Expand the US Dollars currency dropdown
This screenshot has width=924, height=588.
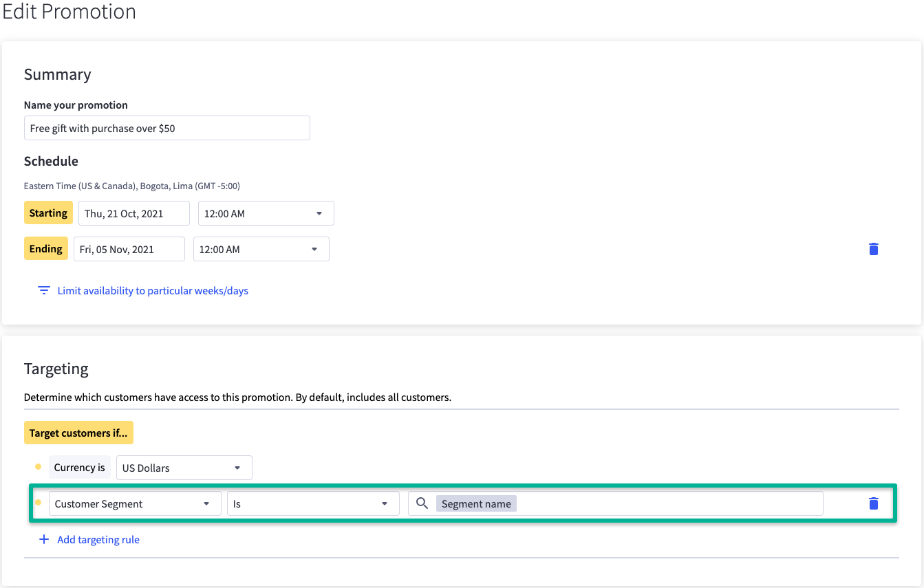pyautogui.click(x=184, y=468)
